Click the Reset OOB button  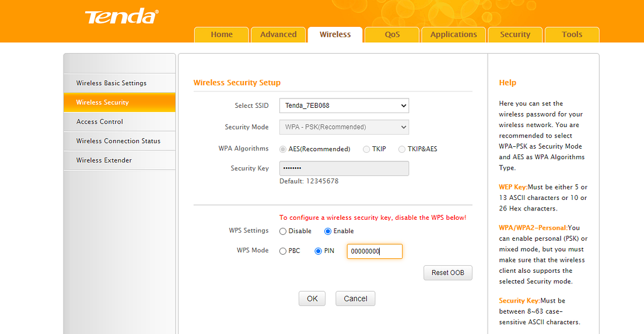click(447, 273)
